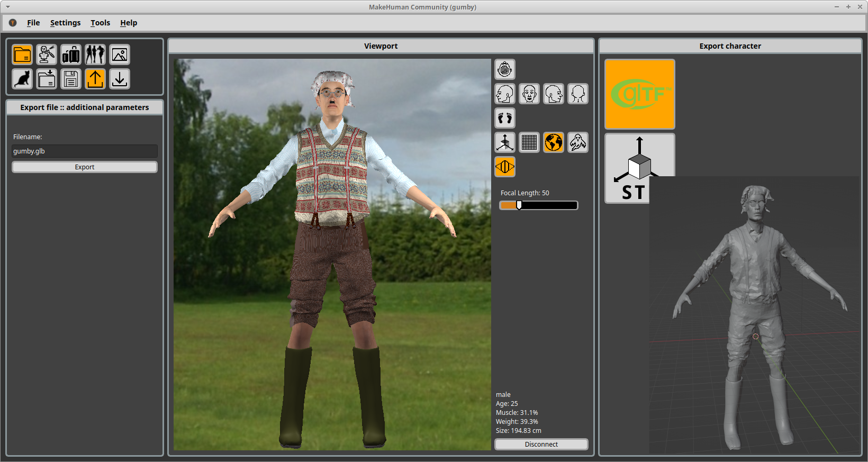Select the back-of-head view icon
This screenshot has width=868, height=462.
coord(578,94)
